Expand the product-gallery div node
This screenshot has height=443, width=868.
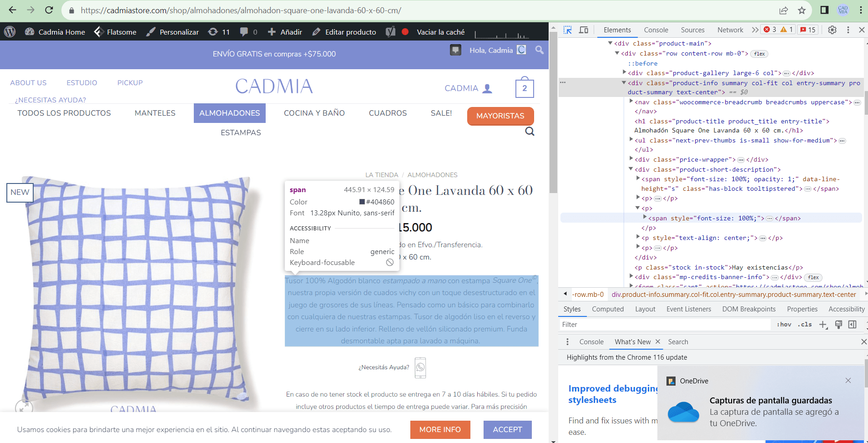(x=624, y=72)
